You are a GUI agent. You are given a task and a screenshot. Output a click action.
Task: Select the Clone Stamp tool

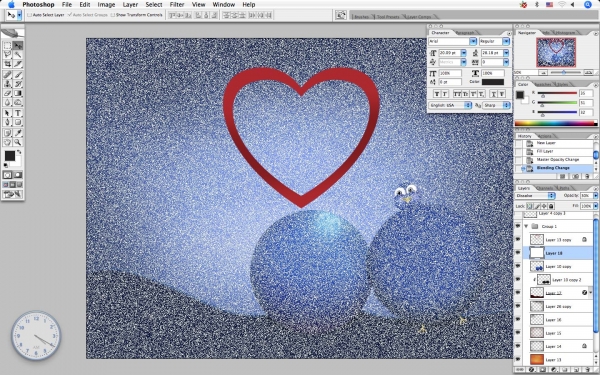tap(7, 84)
